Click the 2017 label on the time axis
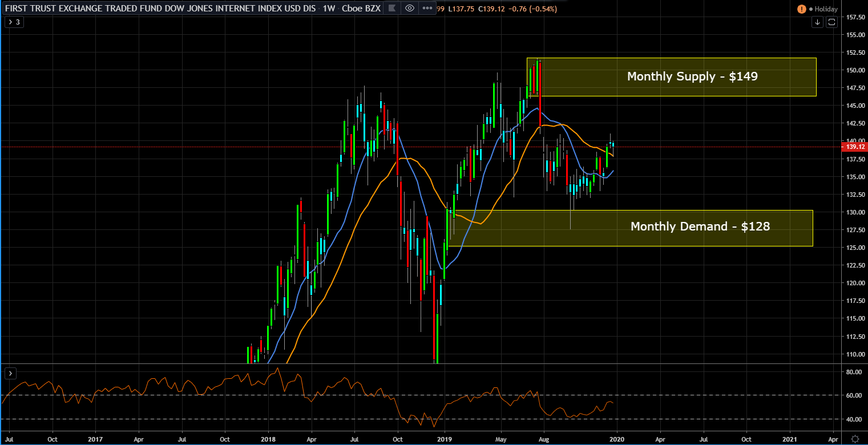Image resolution: width=868 pixels, height=445 pixels. click(x=95, y=440)
